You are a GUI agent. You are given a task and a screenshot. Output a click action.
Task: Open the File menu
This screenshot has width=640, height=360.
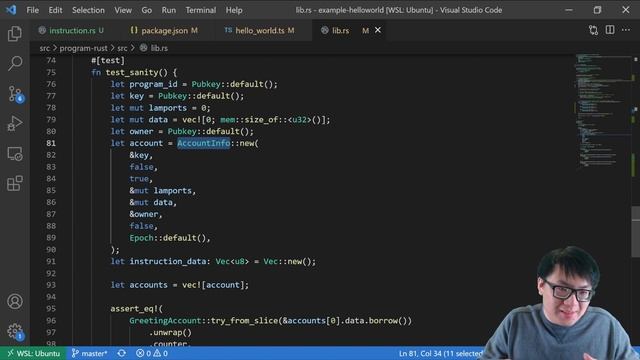[32, 10]
